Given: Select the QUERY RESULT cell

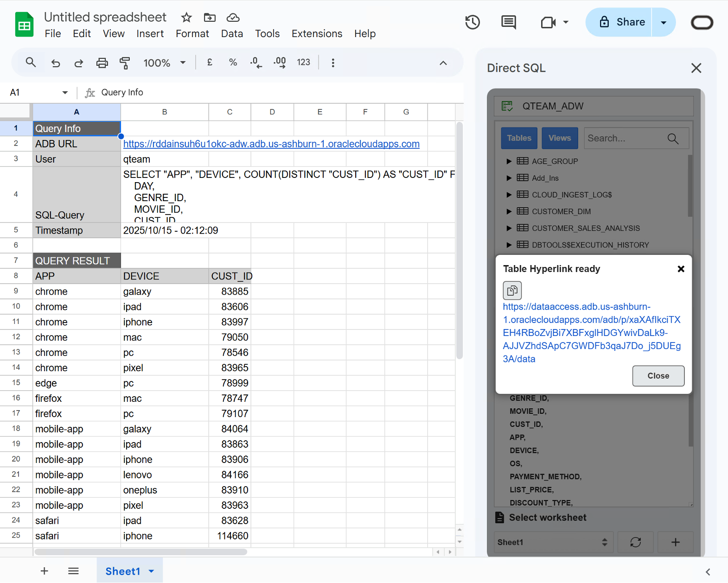Looking at the screenshot, I should (77, 261).
